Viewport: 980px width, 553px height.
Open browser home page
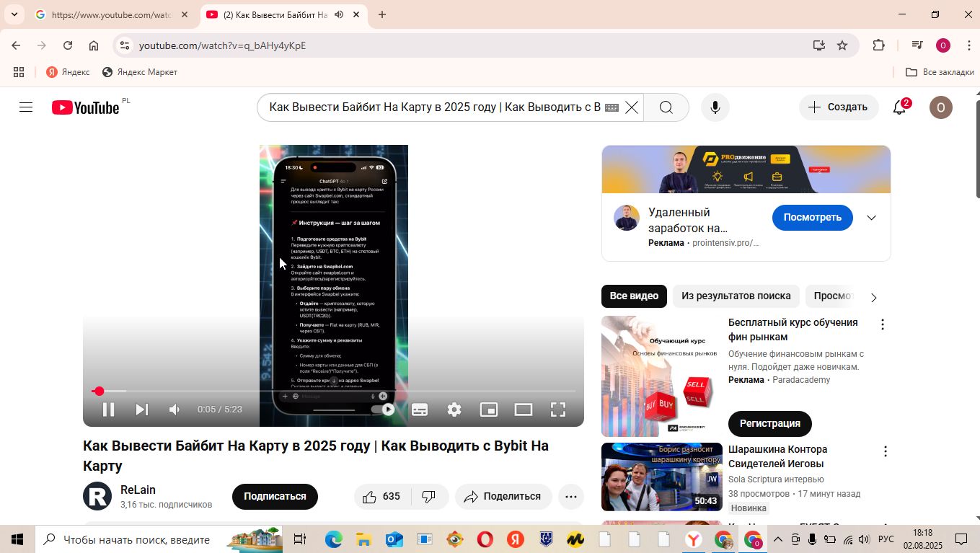pos(94,45)
